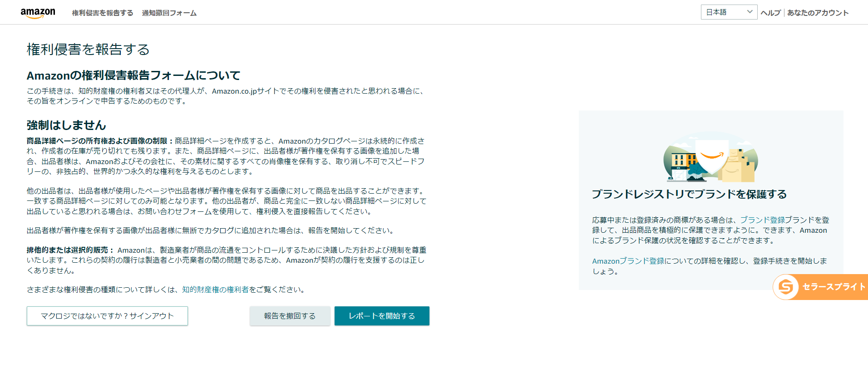
Task: Click the ブランドレジストリでブランドを保護する heading
Action: (x=689, y=195)
